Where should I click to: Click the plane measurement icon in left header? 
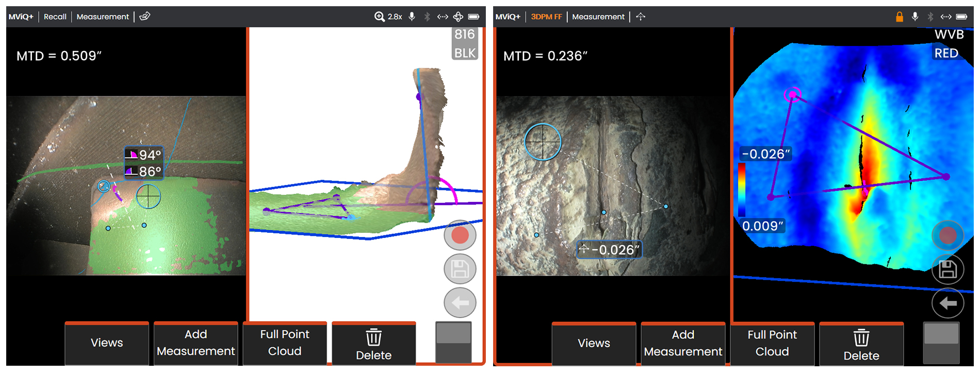145,16
